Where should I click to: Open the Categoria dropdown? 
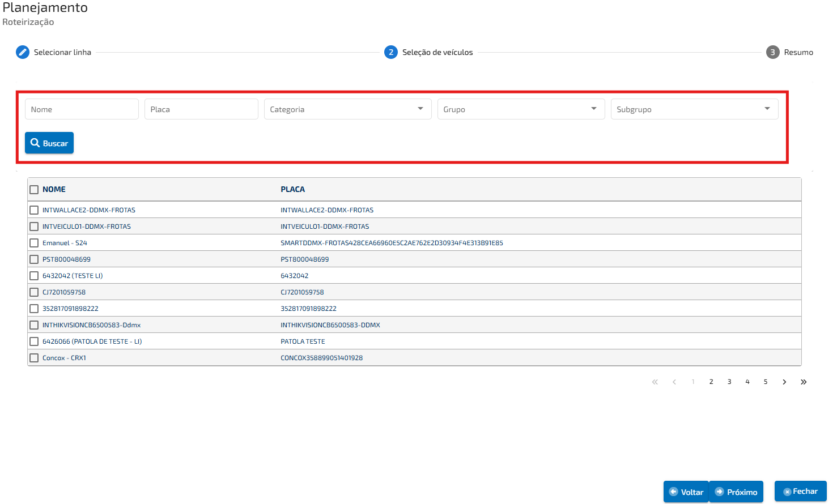tap(347, 109)
